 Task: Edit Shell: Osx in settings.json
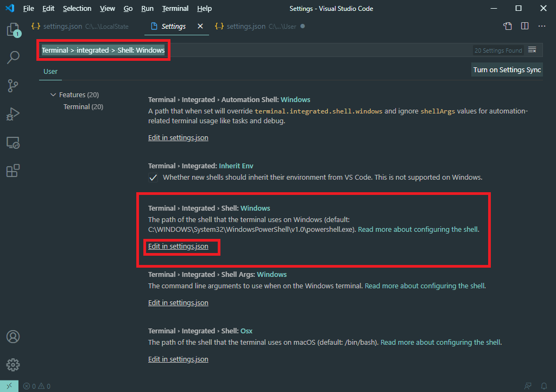click(x=178, y=359)
